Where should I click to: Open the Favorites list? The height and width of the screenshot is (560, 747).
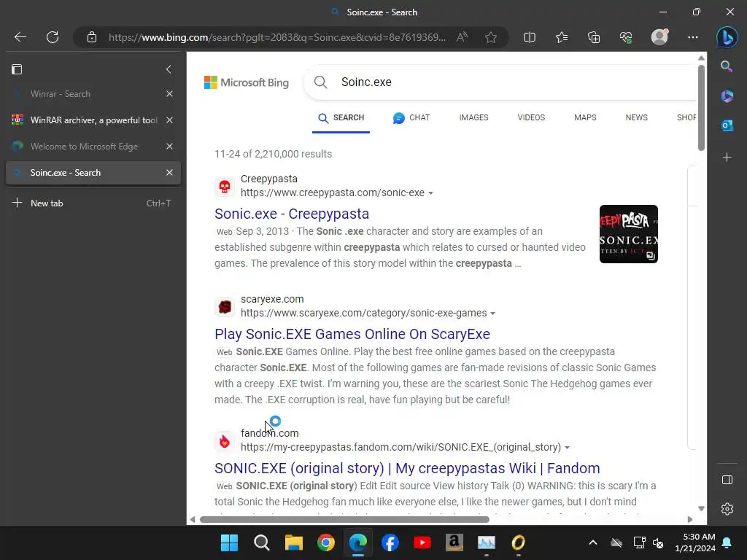(x=562, y=37)
